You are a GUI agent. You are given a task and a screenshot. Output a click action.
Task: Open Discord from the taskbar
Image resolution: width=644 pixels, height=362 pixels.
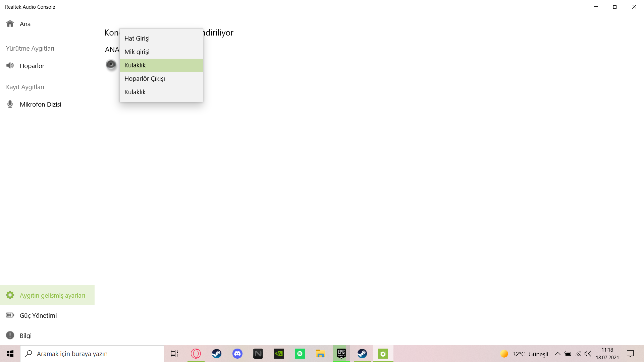pyautogui.click(x=237, y=354)
